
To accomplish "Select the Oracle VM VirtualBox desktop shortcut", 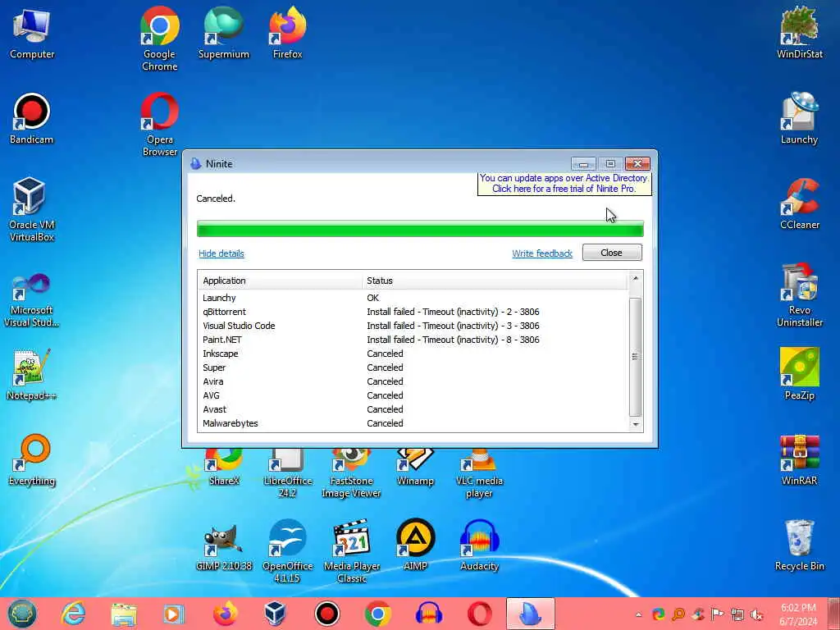I will [x=32, y=210].
